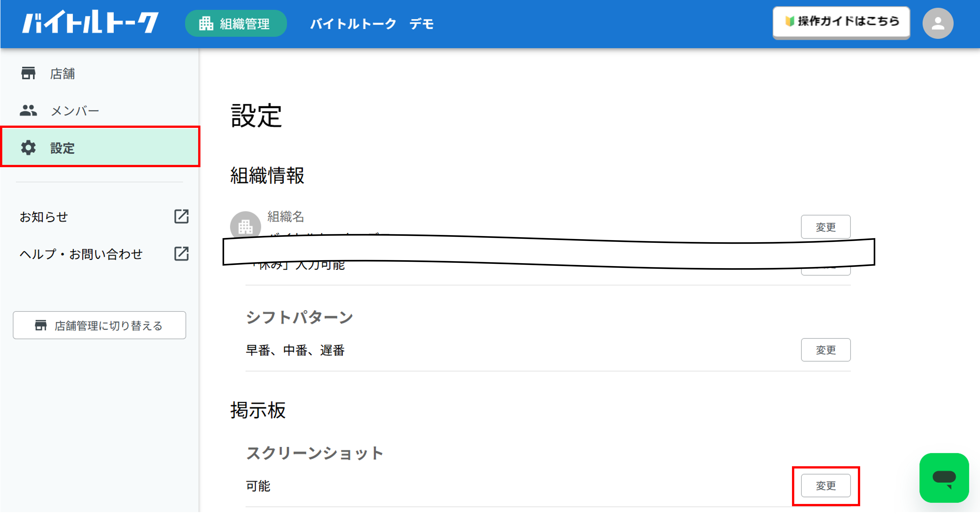Select 店舗 in the sidebar

point(100,73)
